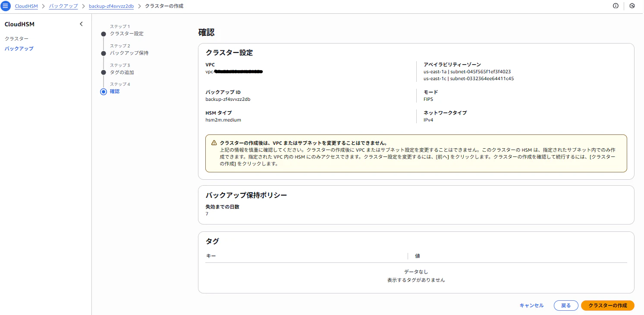Go to step 2 バックアップ保持
Viewport: 644px width, 315px height.
129,53
